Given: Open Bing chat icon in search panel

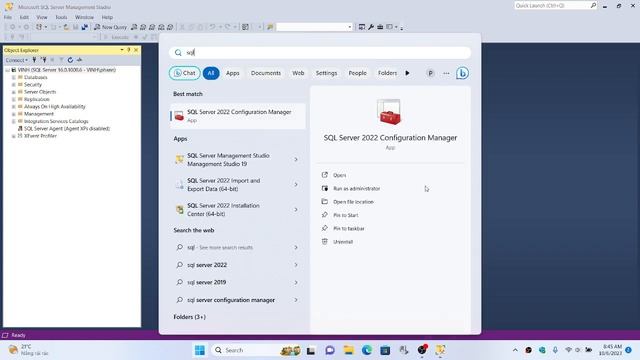Looking at the screenshot, I should click(x=462, y=73).
